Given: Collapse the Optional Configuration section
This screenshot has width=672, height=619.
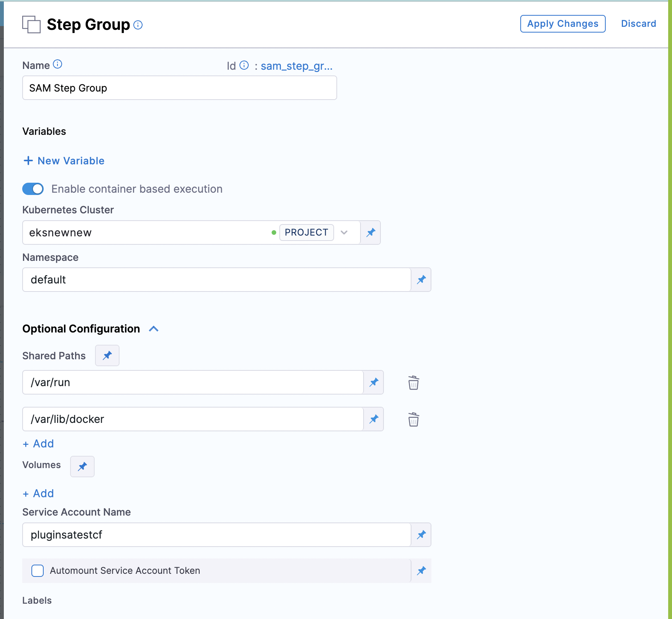Looking at the screenshot, I should coord(154,329).
